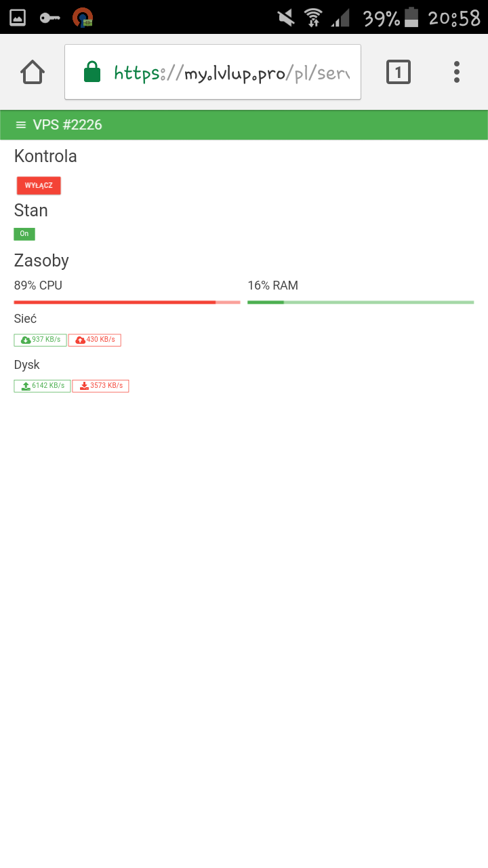Tap the green On status badge
Viewport: 488px width, 868px height.
click(24, 234)
